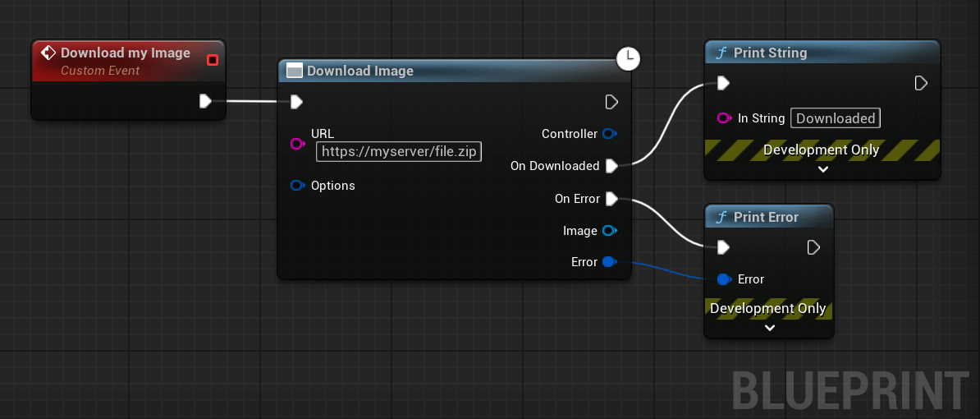Image resolution: width=980 pixels, height=419 pixels.
Task: Expand Print Error advanced options chevron
Action: click(x=769, y=328)
